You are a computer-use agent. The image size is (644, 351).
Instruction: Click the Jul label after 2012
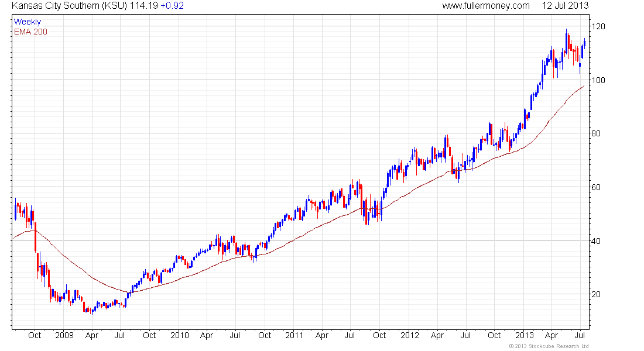[465, 335]
